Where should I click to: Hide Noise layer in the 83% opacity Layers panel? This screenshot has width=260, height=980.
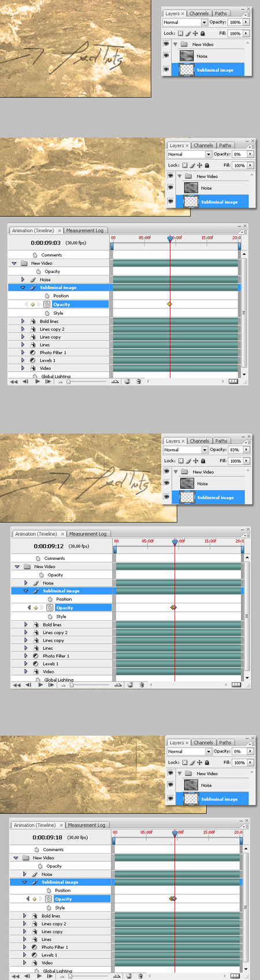click(166, 484)
